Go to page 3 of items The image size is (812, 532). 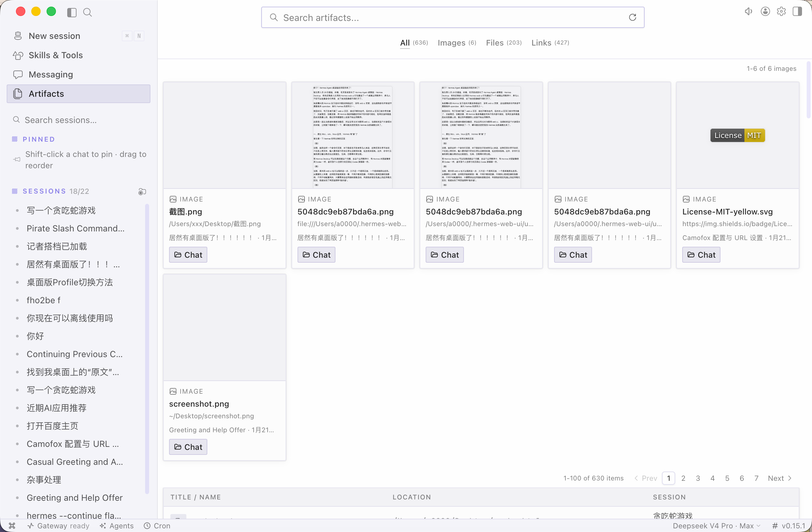(698, 478)
